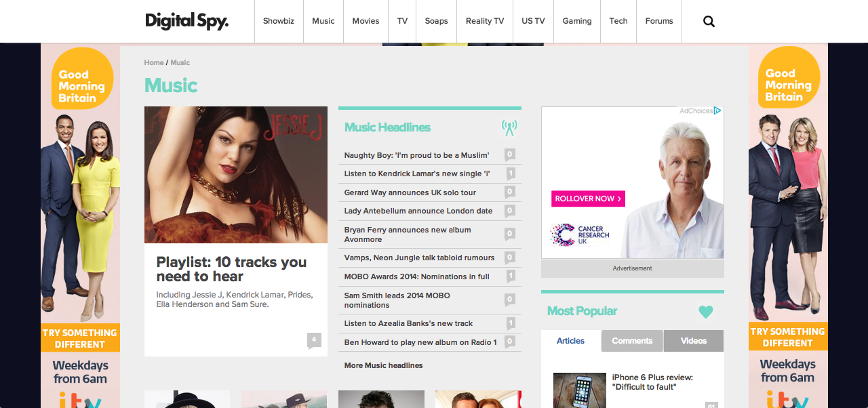Navigate to Reality TV
This screenshot has width=868, height=408.
click(x=485, y=21)
